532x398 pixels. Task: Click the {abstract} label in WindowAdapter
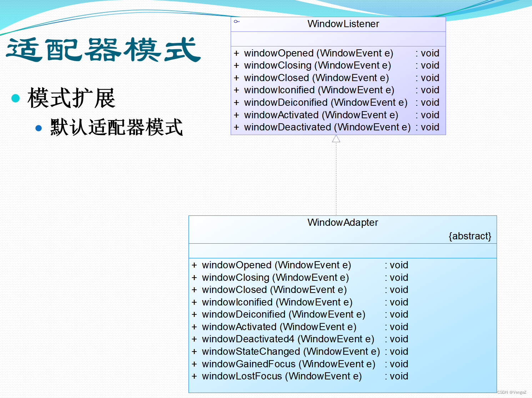470,236
